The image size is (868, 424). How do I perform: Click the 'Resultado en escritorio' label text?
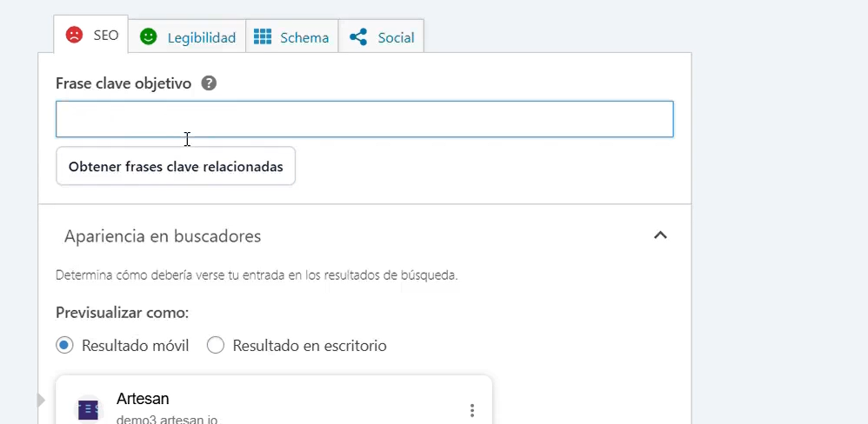click(309, 346)
